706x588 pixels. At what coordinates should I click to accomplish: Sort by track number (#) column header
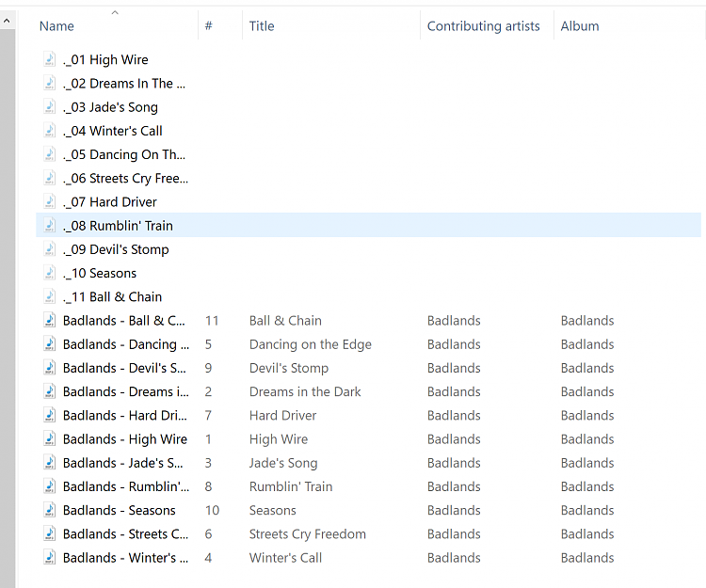(208, 26)
